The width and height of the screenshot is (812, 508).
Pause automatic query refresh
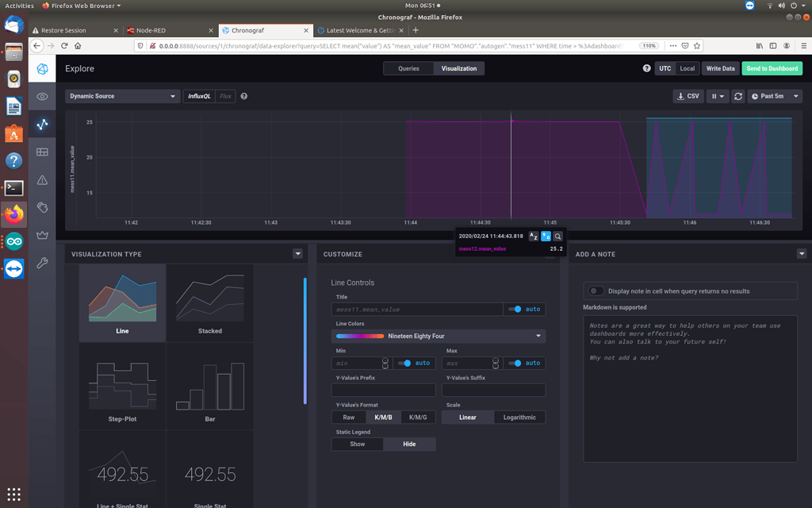pyautogui.click(x=717, y=95)
